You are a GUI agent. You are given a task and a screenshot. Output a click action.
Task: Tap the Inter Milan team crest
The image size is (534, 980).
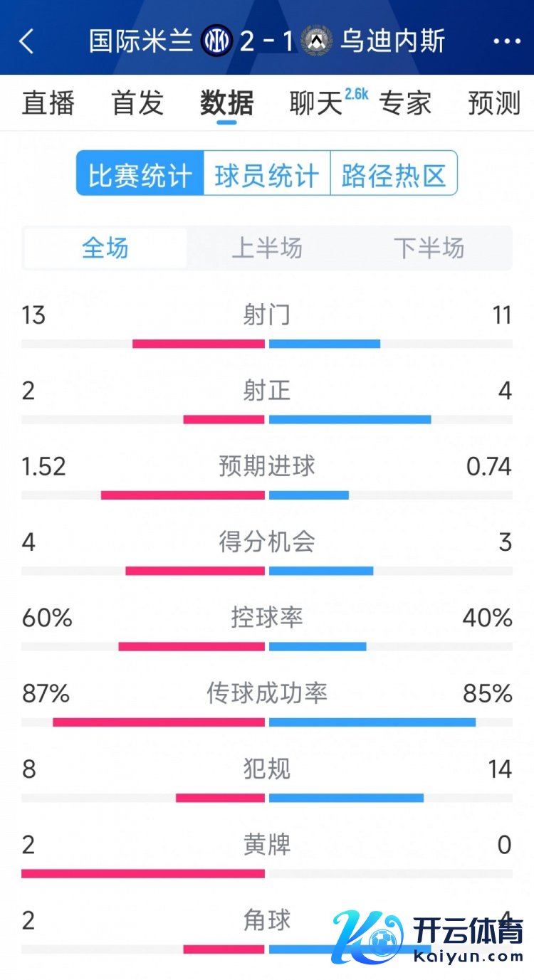pos(216,41)
